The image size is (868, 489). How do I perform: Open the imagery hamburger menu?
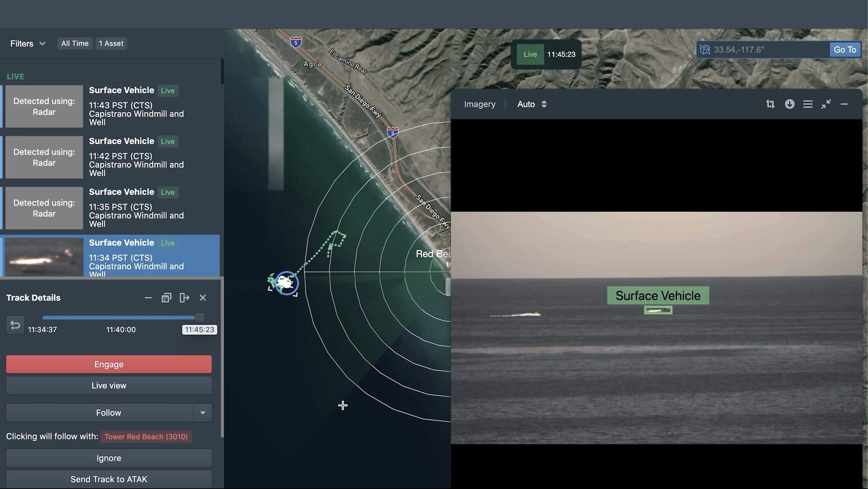pyautogui.click(x=808, y=104)
